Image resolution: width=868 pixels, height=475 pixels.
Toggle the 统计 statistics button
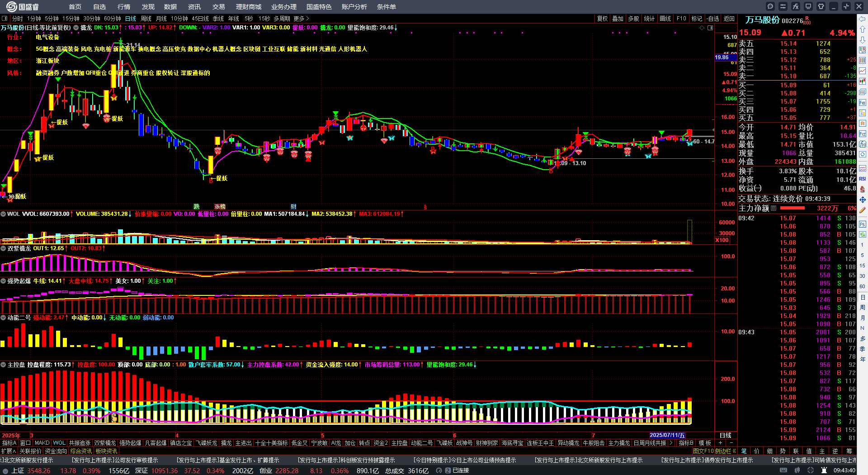(x=650, y=19)
